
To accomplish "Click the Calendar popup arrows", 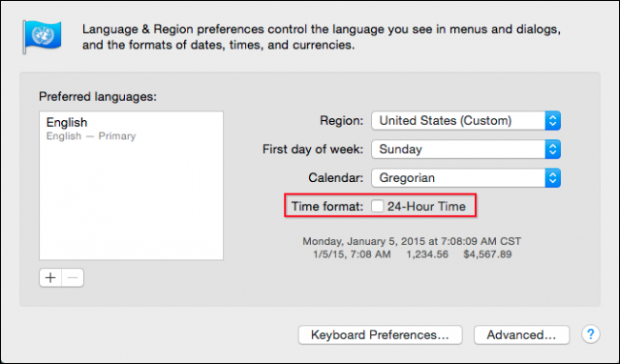I will (x=552, y=178).
